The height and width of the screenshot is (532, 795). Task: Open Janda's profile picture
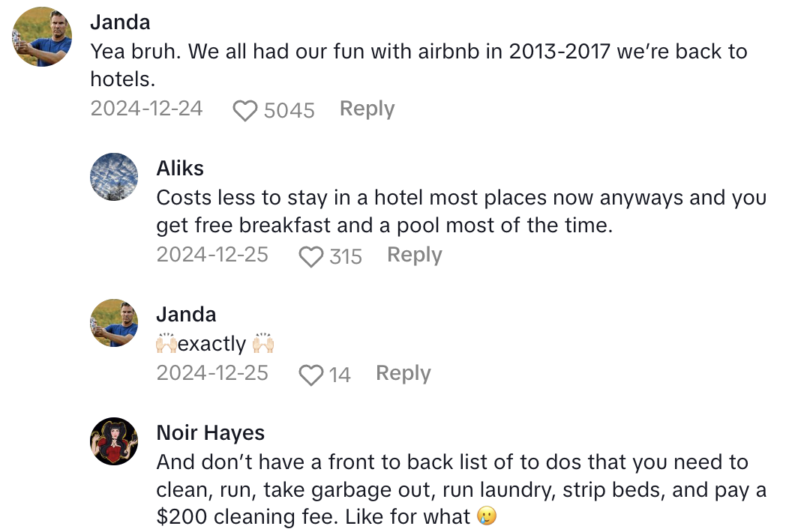pyautogui.click(x=42, y=36)
